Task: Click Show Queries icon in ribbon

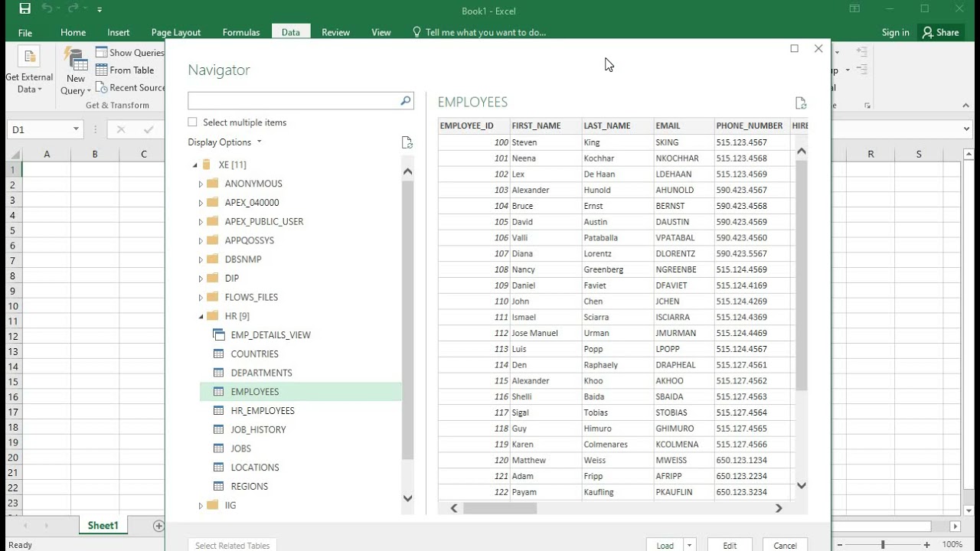Action: pyautogui.click(x=101, y=52)
